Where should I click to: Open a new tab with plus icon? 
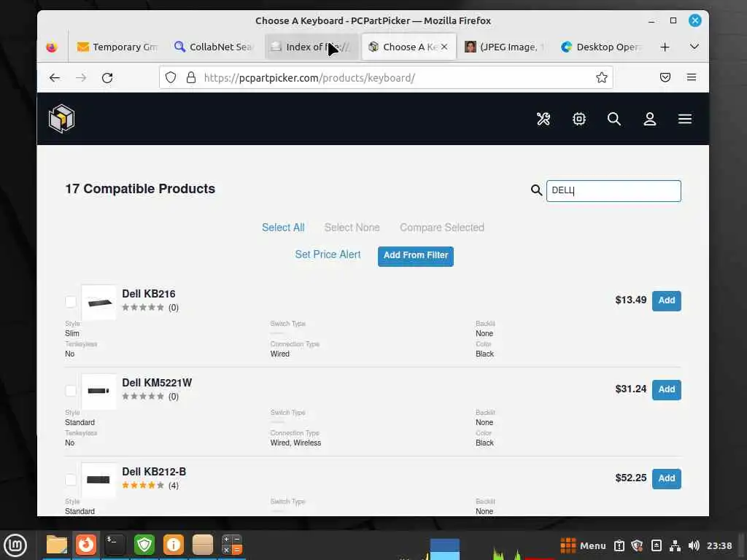pos(665,47)
